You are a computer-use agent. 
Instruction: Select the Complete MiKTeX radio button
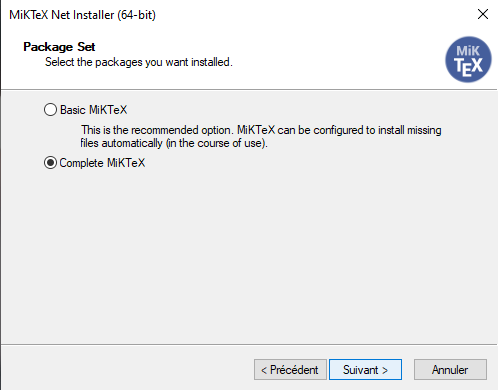[x=50, y=163]
